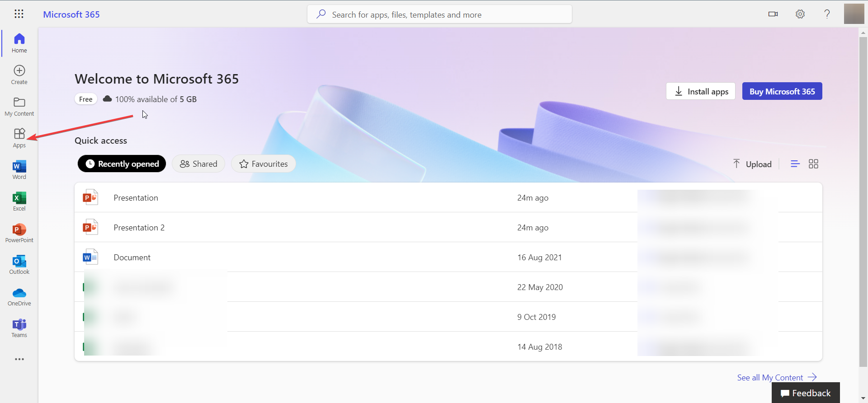Show the Shared files tab
Image resolution: width=868 pixels, height=403 pixels.
pos(198,164)
